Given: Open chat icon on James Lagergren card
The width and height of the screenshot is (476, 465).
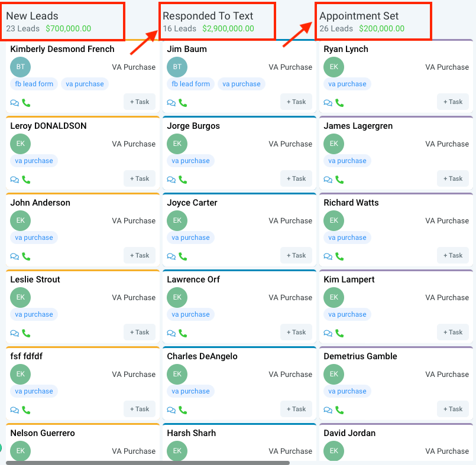Looking at the screenshot, I should click(x=328, y=180).
